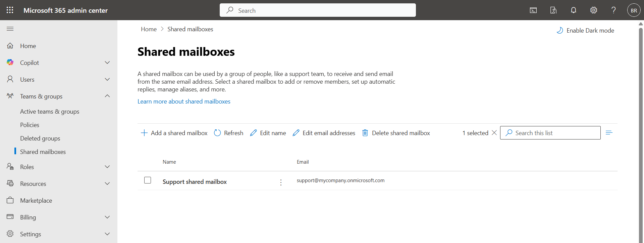Open the Cloud Shell terminal icon
This screenshot has width=644, height=243.
tap(533, 10)
